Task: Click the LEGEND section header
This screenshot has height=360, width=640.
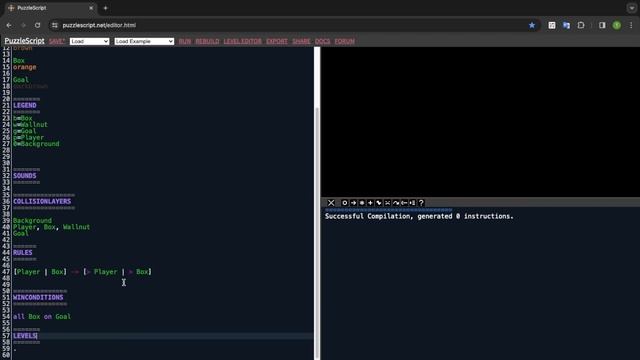Action: click(x=25, y=105)
